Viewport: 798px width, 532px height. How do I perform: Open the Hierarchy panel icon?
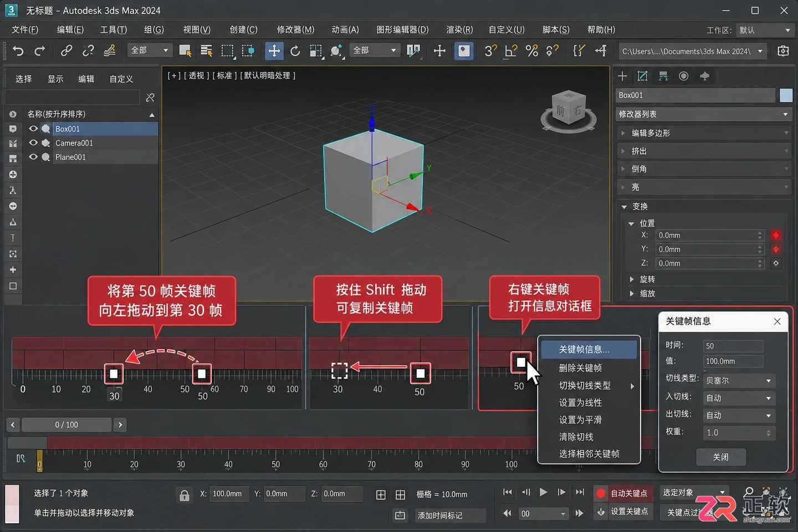(x=663, y=76)
